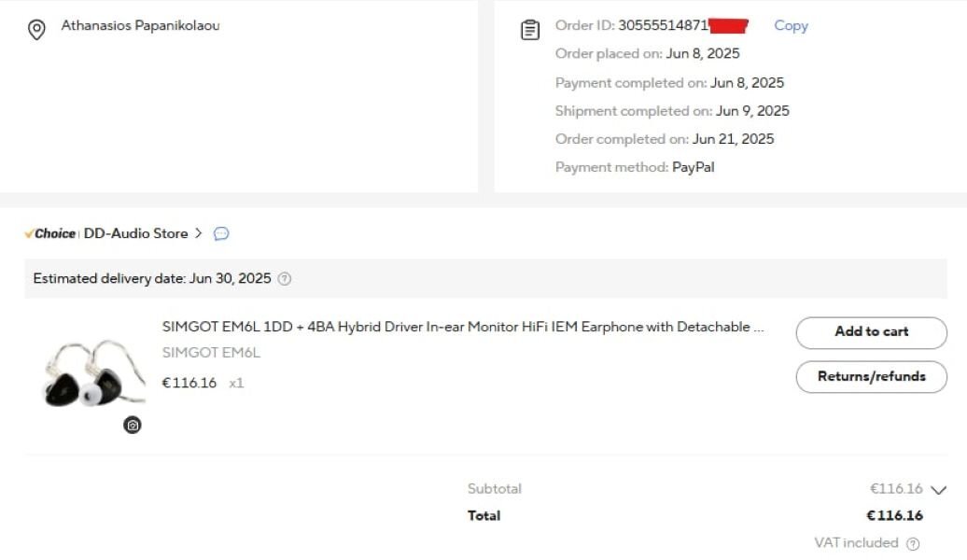
Task: Expand the subtotal breakdown chevron
Action: pyautogui.click(x=939, y=490)
